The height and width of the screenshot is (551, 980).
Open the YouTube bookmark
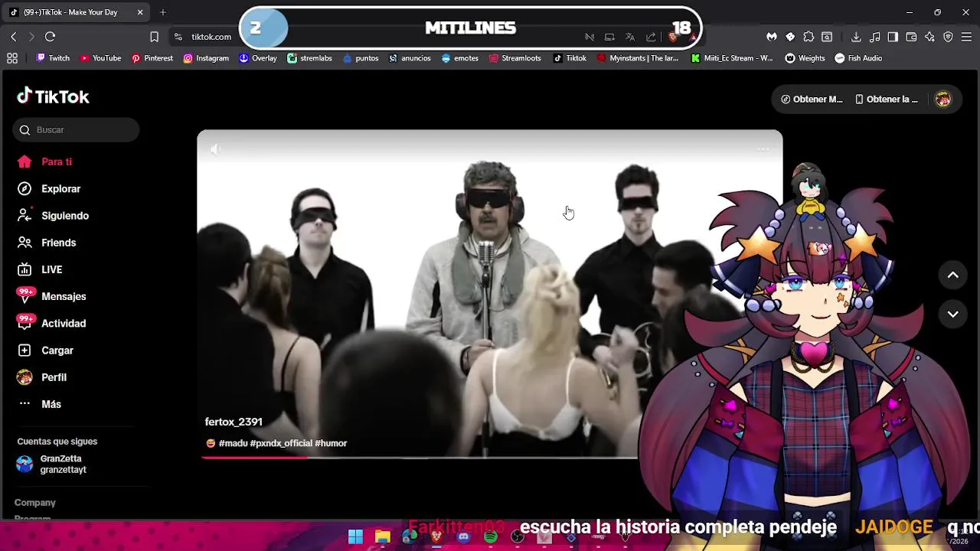click(x=100, y=58)
